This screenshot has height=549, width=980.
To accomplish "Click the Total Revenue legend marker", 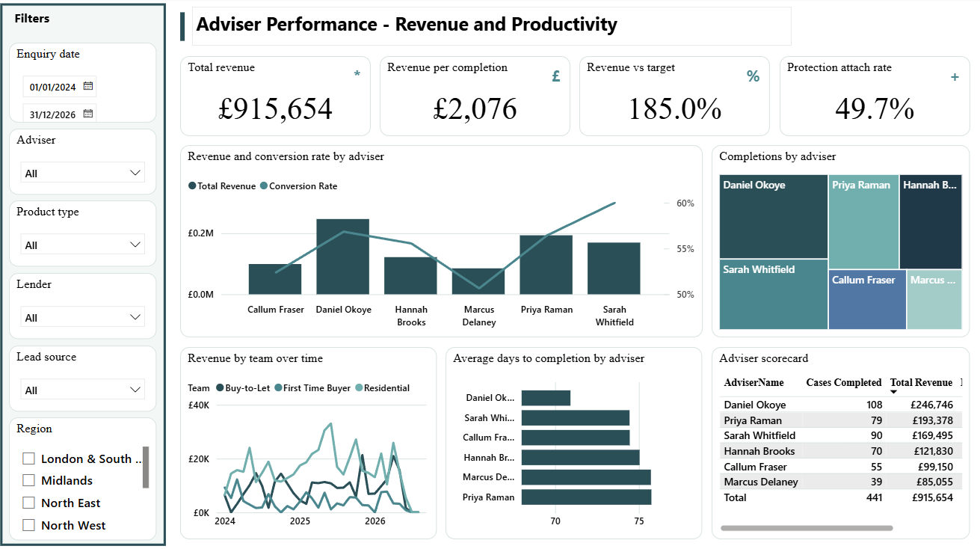I will click(193, 186).
